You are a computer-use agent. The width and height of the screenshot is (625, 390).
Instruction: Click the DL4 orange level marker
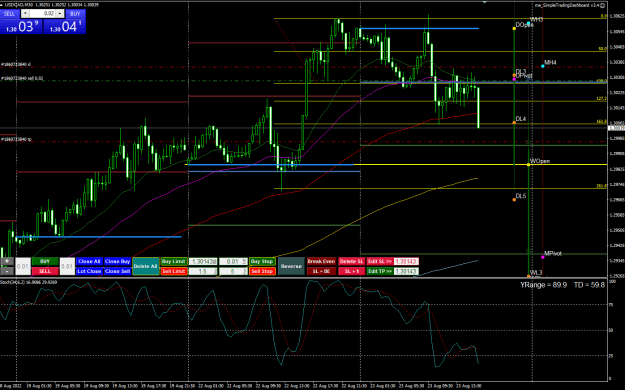click(x=514, y=122)
